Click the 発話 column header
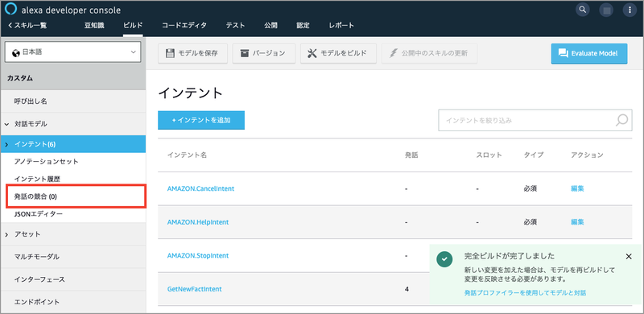This screenshot has height=314, width=644. (411, 155)
